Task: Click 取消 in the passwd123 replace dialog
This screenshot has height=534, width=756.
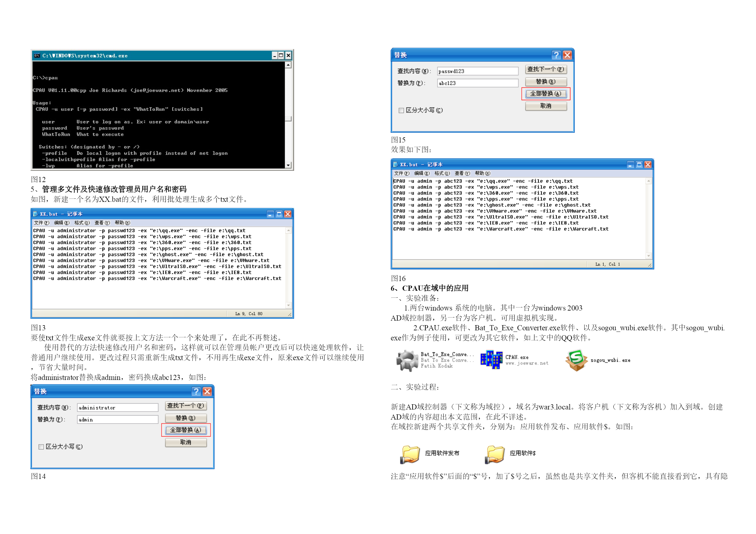Action: (546, 106)
